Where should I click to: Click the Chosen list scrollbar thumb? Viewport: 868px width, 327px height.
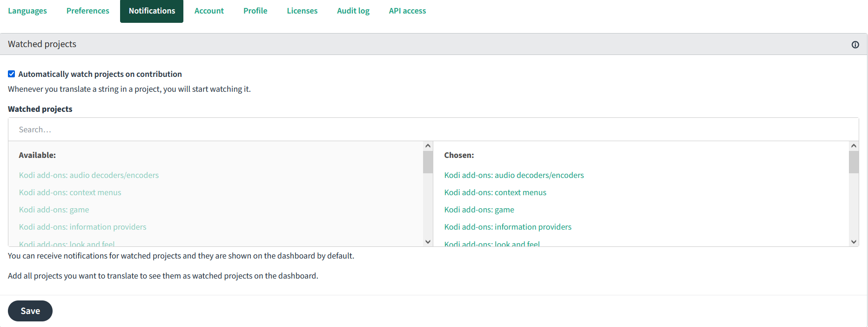tap(854, 162)
